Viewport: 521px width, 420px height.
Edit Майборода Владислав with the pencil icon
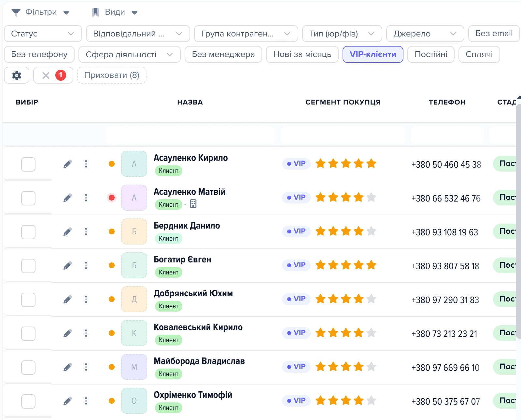tap(68, 367)
